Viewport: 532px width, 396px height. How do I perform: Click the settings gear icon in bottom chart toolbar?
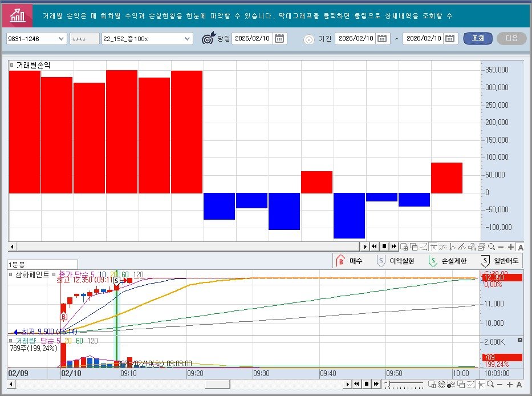[441, 385]
